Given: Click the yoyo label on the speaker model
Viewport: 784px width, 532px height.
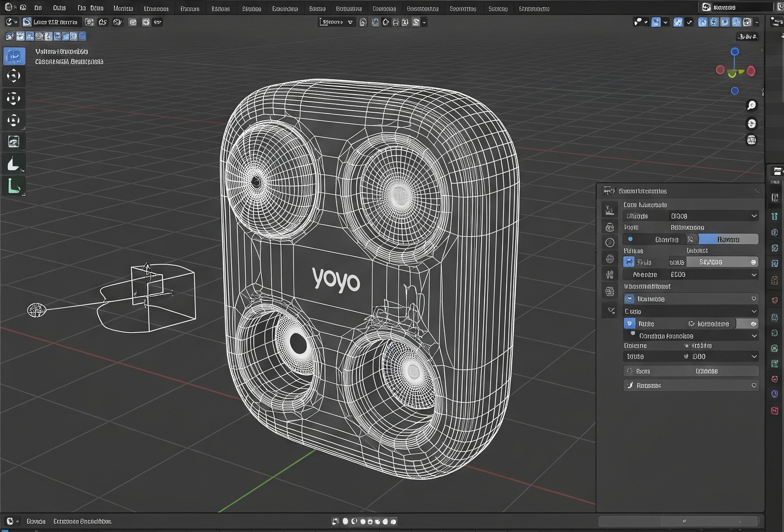Looking at the screenshot, I should point(336,280).
